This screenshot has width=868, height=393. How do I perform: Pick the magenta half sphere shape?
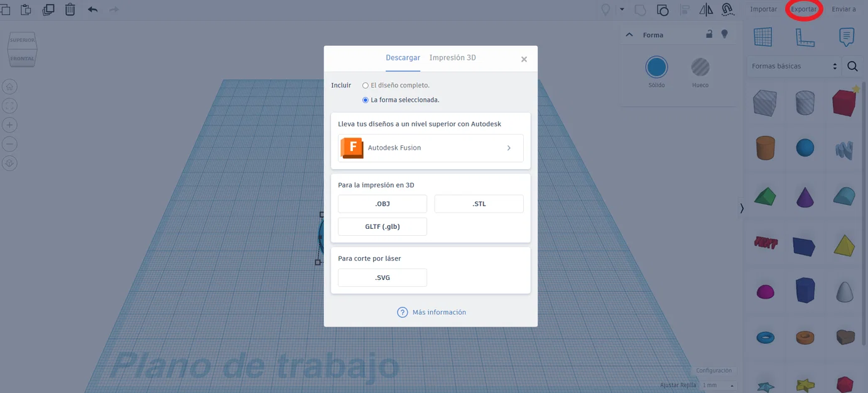(765, 292)
